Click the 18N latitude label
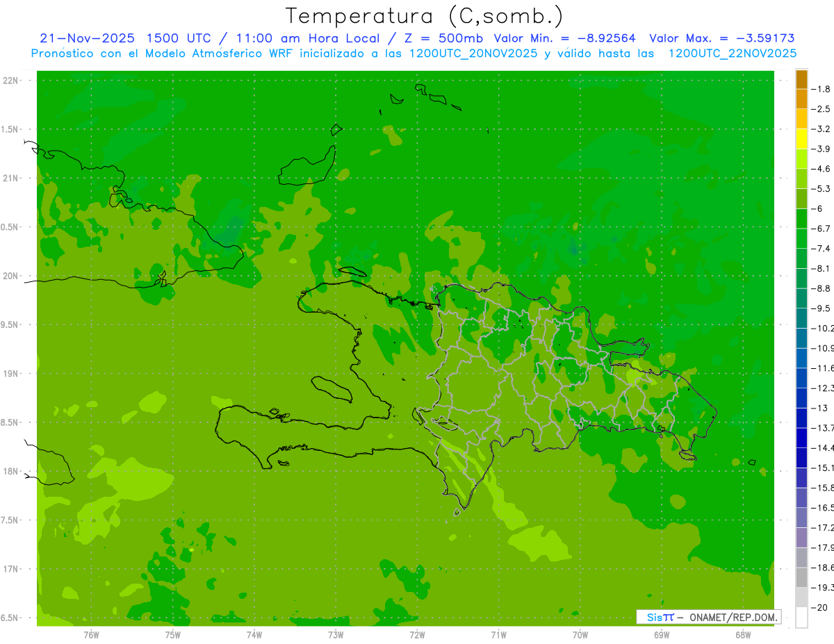Screen dimensions: 834x644 pyautogui.click(x=10, y=472)
